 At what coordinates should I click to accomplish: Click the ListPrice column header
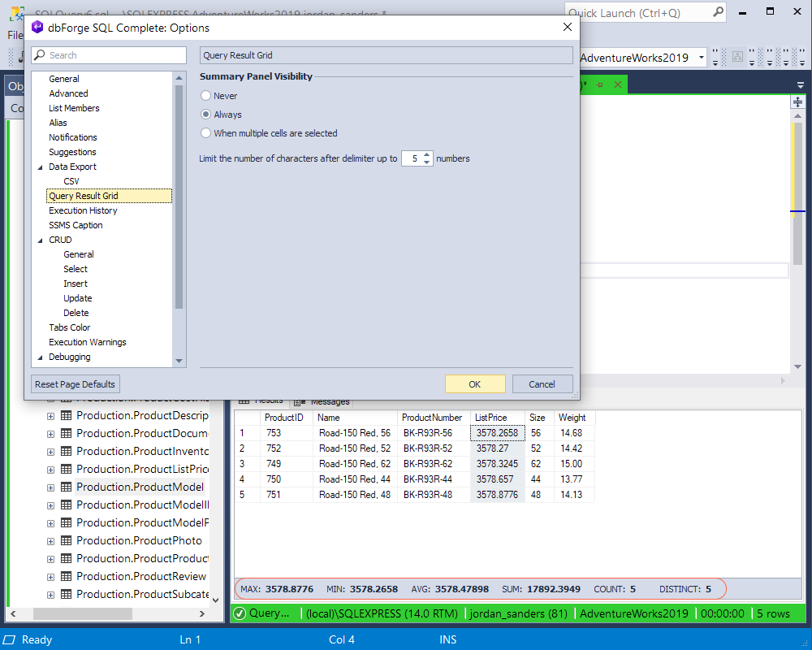coord(497,418)
